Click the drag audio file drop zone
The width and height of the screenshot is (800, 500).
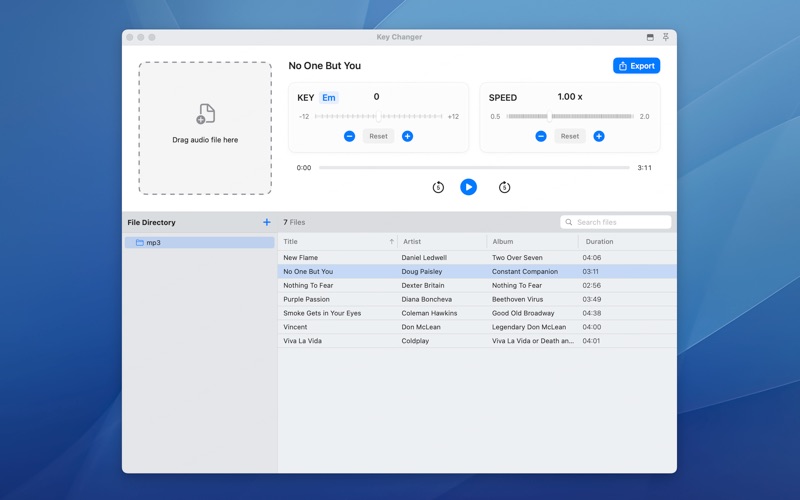205,128
